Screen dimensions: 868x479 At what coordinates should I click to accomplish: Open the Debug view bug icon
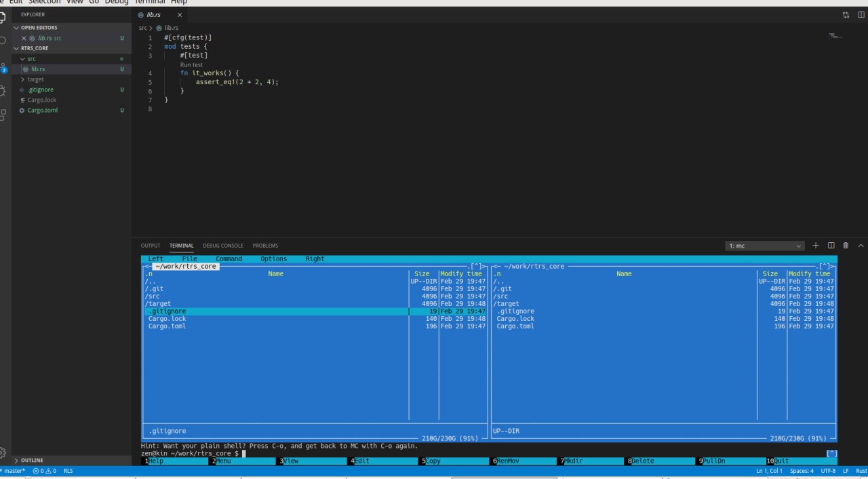tap(3, 90)
